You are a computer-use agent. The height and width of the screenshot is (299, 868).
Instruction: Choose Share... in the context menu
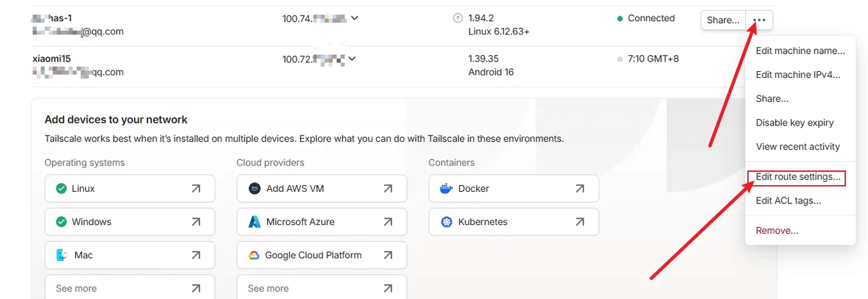[x=772, y=98]
